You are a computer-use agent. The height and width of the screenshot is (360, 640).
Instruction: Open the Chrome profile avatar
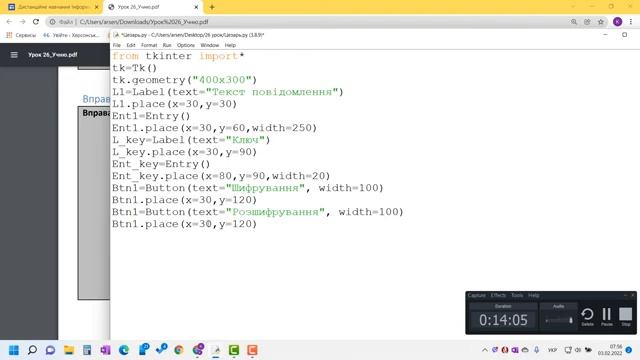coord(617,22)
